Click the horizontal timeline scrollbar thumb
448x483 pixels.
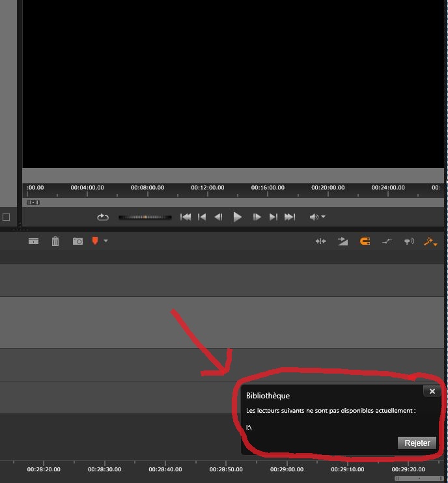click(x=419, y=478)
